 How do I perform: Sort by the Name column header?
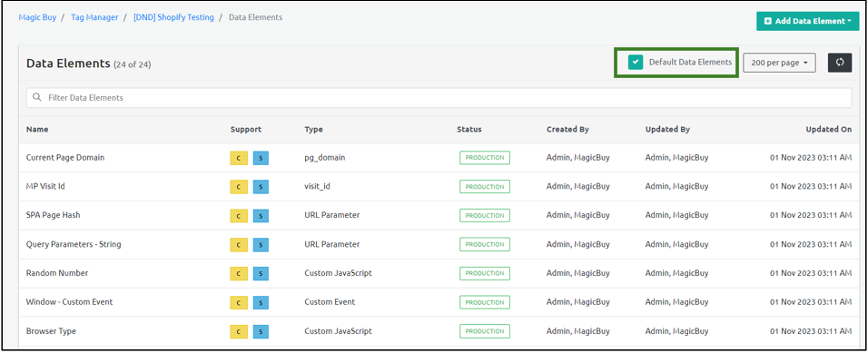[x=37, y=130]
